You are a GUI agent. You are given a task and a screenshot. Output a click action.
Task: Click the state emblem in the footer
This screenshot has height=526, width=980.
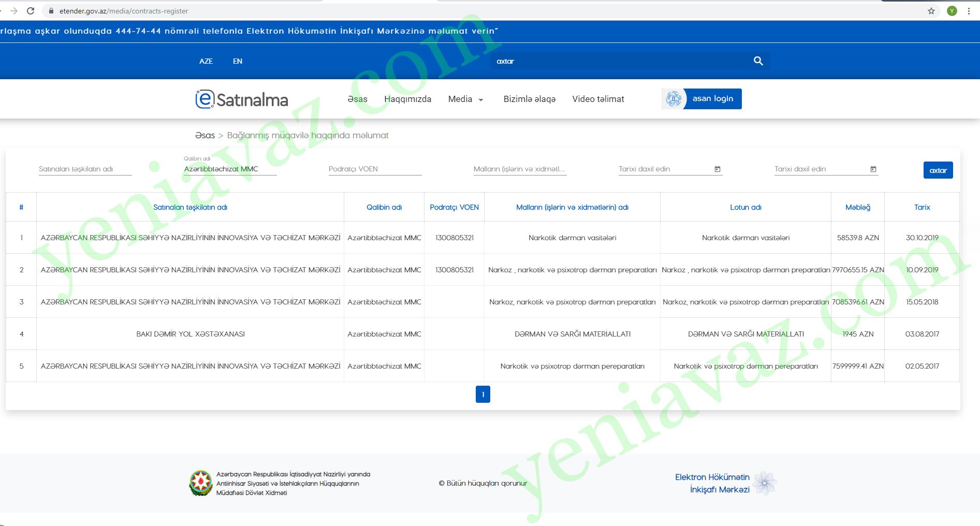[x=201, y=483]
